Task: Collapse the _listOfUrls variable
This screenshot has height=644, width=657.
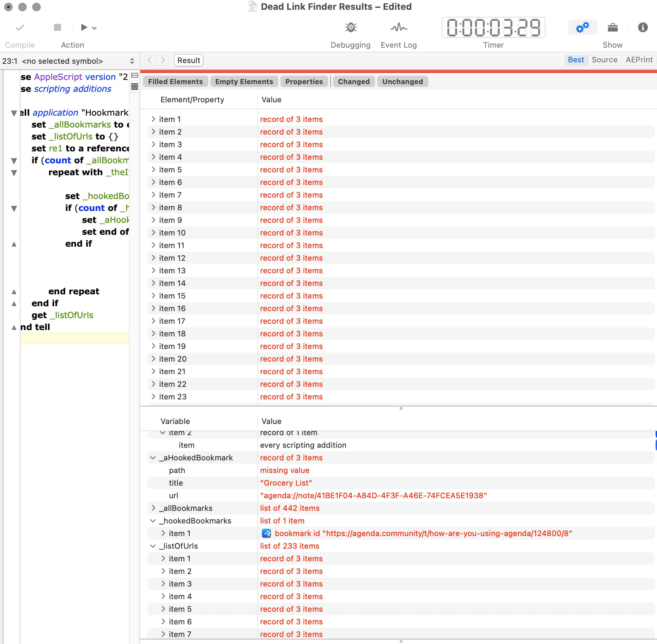Action: click(153, 546)
